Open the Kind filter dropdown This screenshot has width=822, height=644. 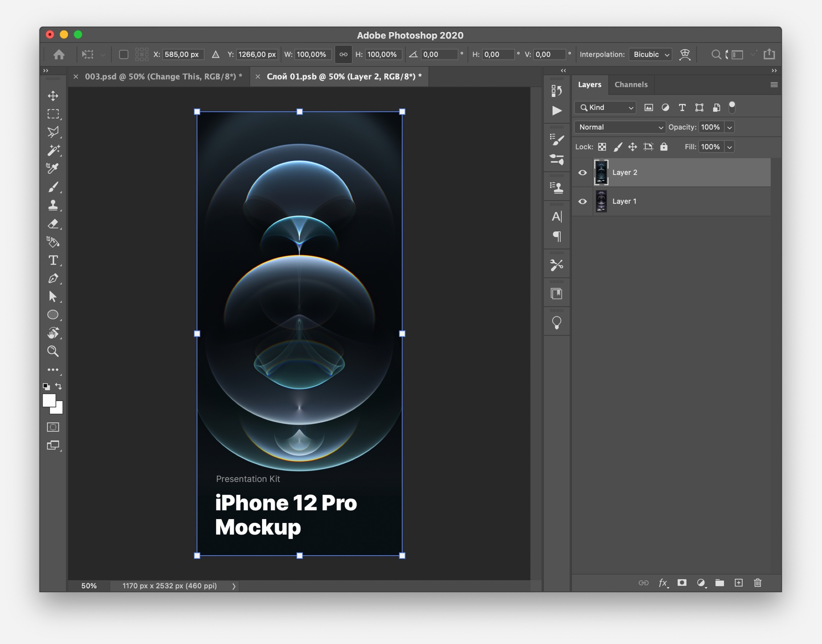pos(605,108)
